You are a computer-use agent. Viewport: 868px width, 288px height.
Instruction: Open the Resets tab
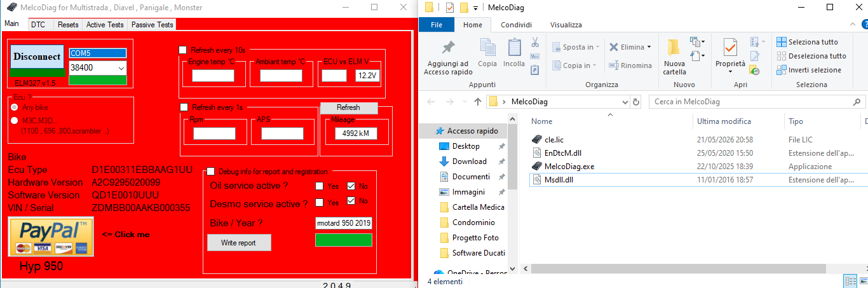68,24
